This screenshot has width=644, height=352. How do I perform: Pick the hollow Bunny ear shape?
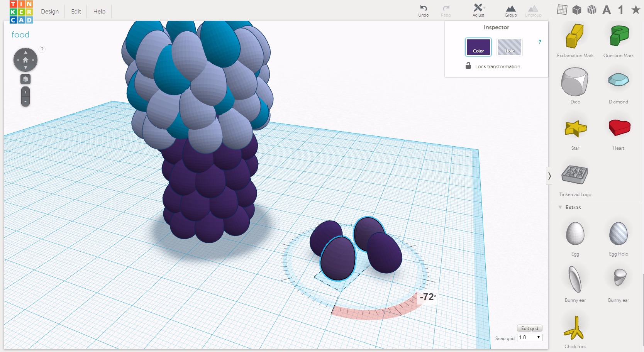tap(620, 277)
